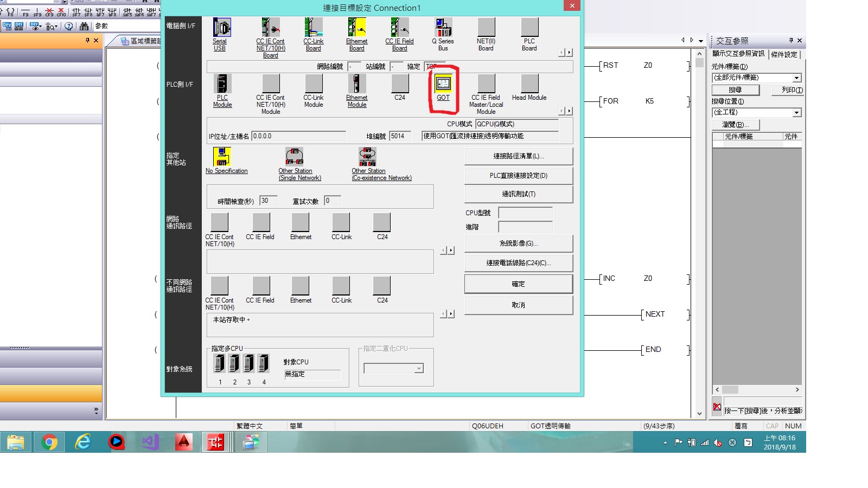868x488 pixels.
Task: Switch to the 條件設定 tab
Action: [784, 54]
